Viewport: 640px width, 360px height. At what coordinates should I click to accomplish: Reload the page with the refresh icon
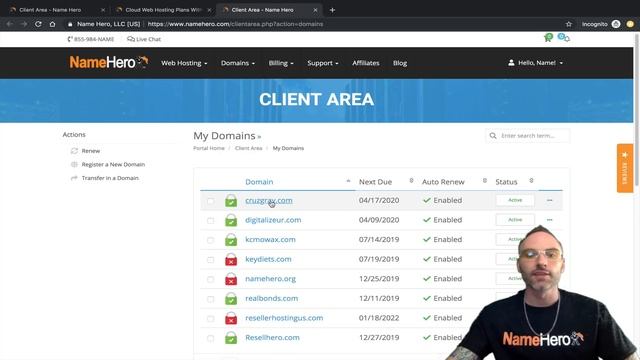[x=38, y=24]
